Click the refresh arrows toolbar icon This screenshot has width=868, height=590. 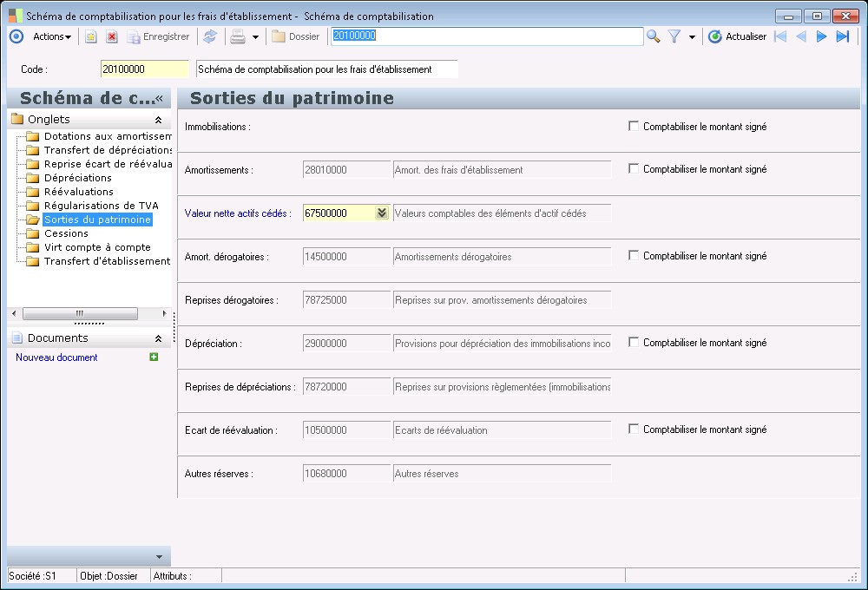coord(209,36)
